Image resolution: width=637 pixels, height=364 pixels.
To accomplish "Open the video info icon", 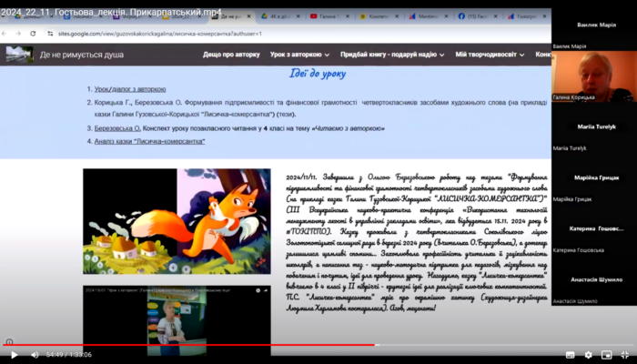I will pyautogui.click(x=9, y=341).
